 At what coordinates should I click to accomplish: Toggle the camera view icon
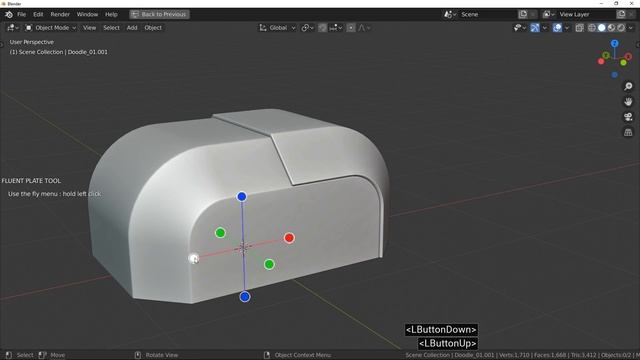click(628, 117)
